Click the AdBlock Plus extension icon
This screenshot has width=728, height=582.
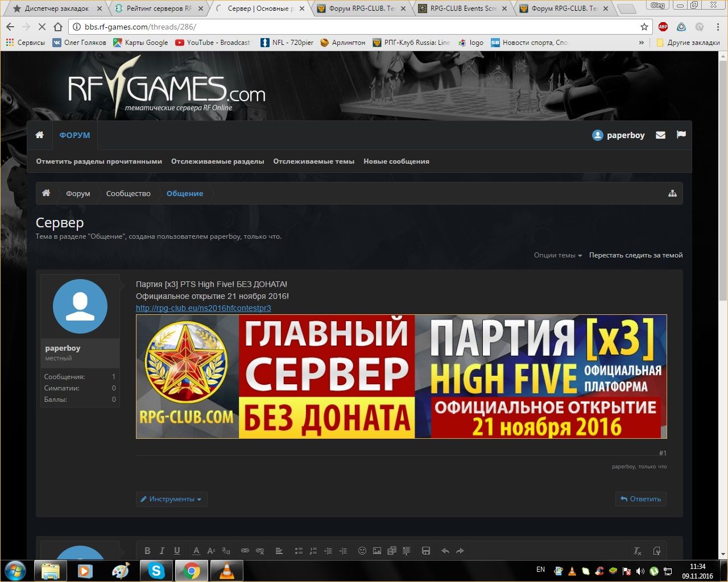(x=663, y=27)
